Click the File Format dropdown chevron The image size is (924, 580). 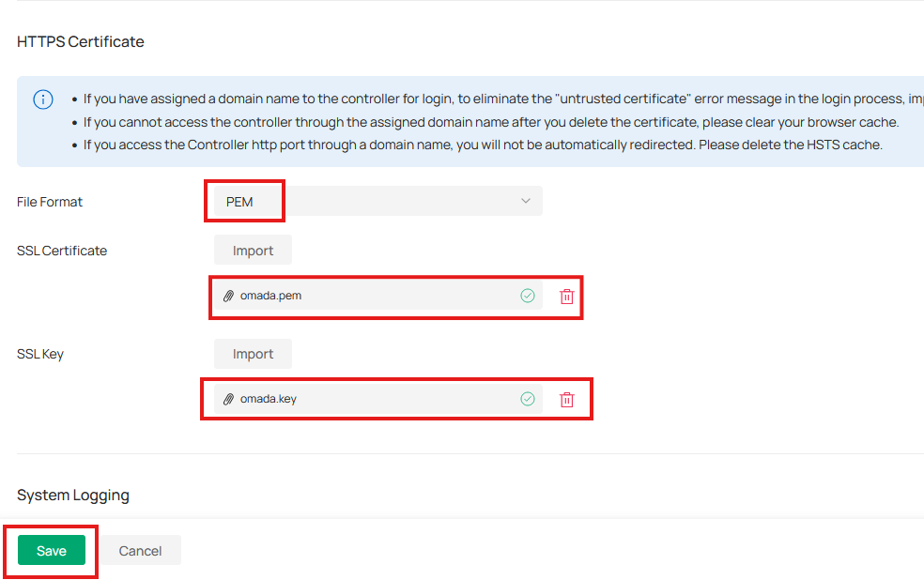pos(527,200)
